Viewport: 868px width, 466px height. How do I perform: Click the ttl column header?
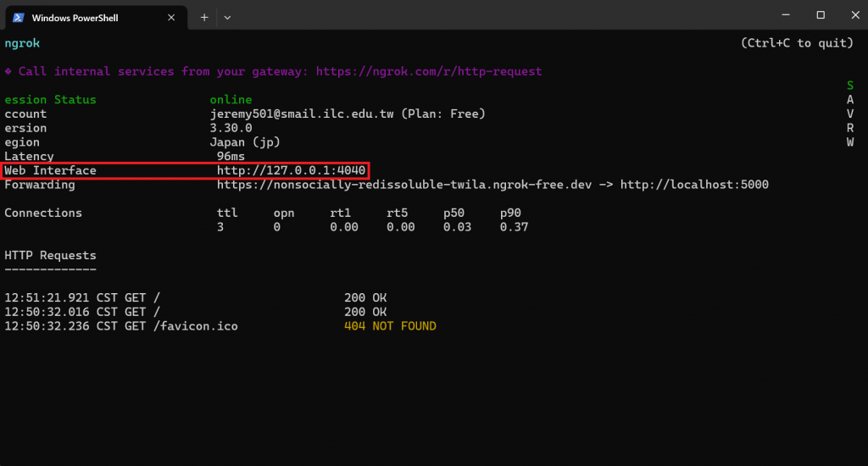point(227,213)
